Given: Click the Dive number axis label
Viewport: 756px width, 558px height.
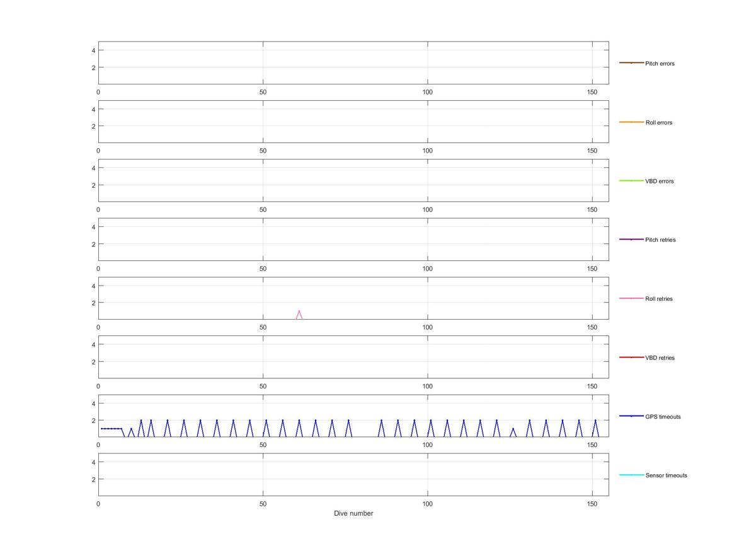Looking at the screenshot, I should (353, 513).
